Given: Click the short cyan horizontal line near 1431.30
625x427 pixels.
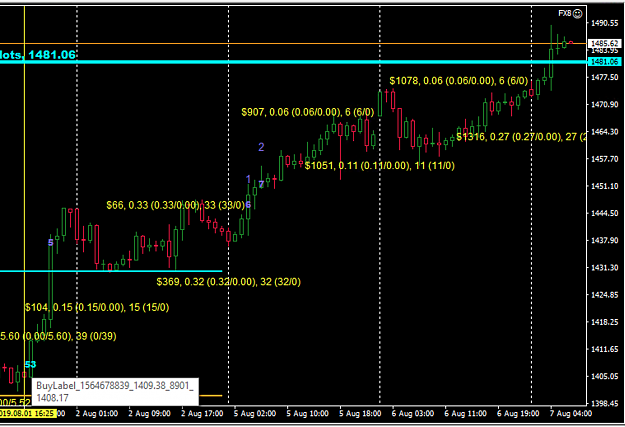Looking at the screenshot, I should pos(111,271).
